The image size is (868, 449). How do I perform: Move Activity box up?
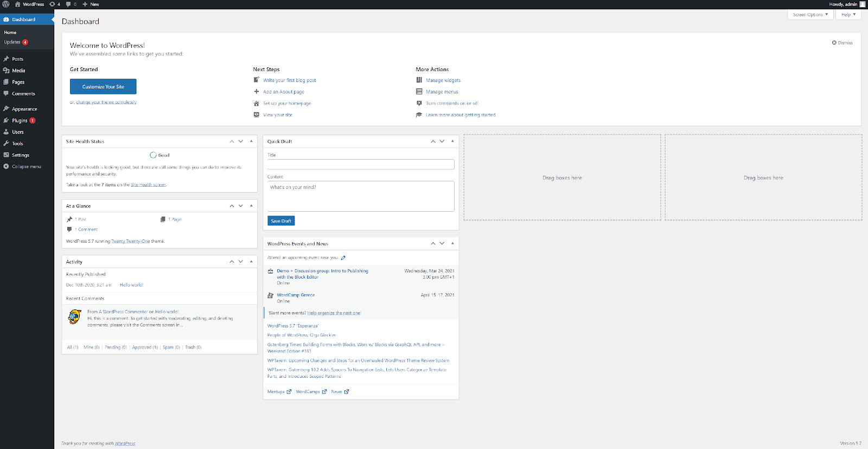tap(232, 261)
